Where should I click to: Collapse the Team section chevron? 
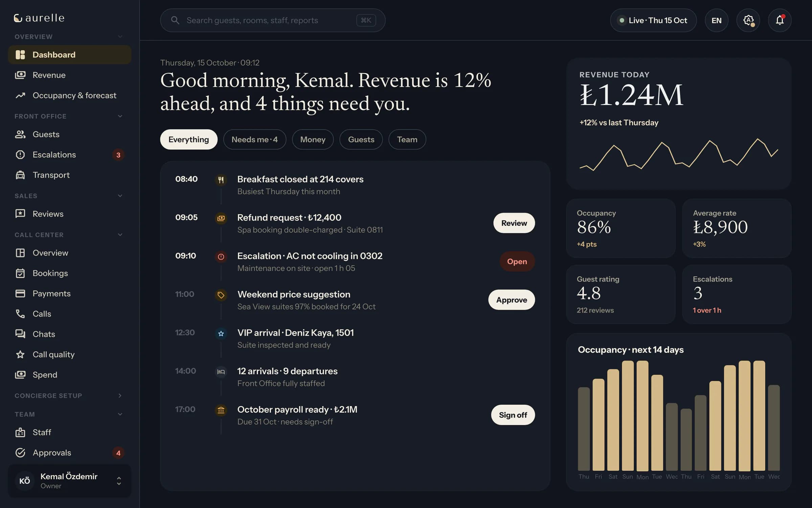click(x=120, y=414)
